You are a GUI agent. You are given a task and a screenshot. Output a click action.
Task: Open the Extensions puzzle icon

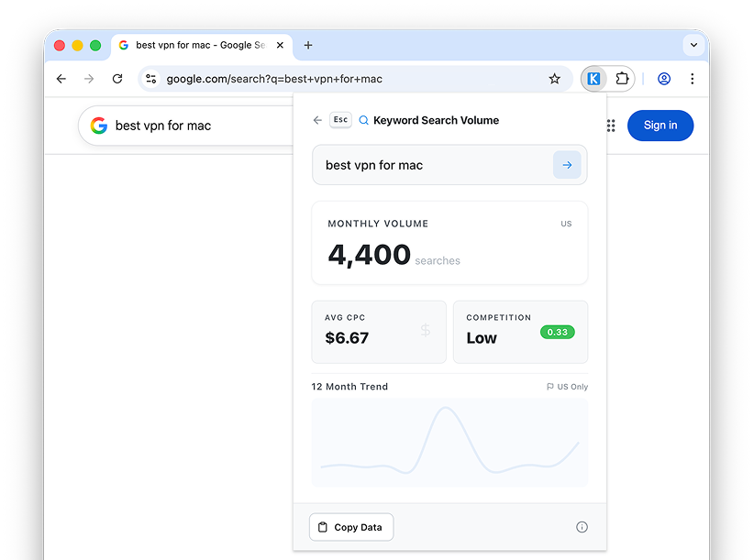622,79
